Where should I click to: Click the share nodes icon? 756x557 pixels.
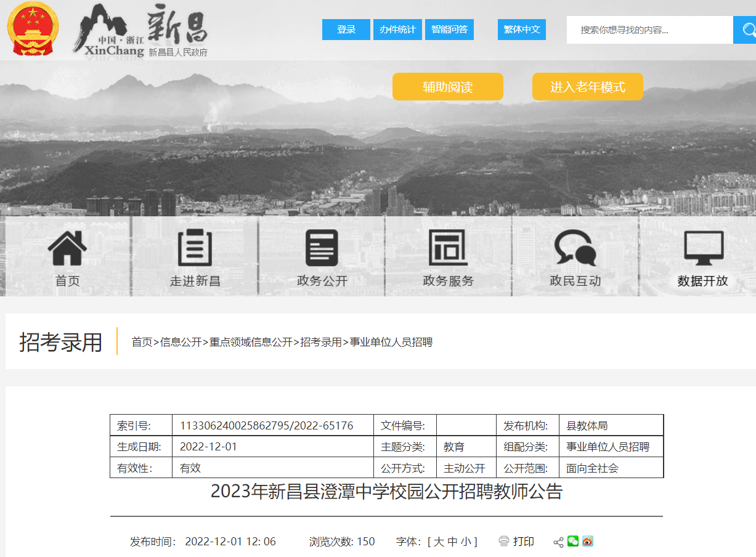558,542
